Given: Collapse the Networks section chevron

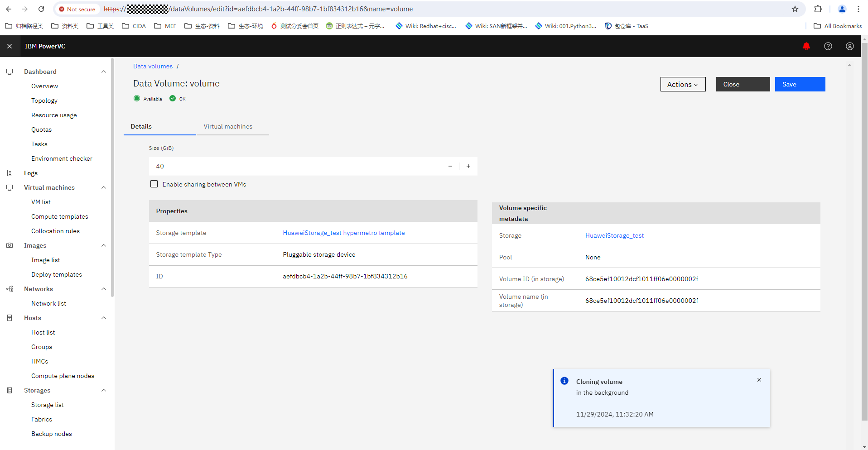Looking at the screenshot, I should pyautogui.click(x=104, y=289).
